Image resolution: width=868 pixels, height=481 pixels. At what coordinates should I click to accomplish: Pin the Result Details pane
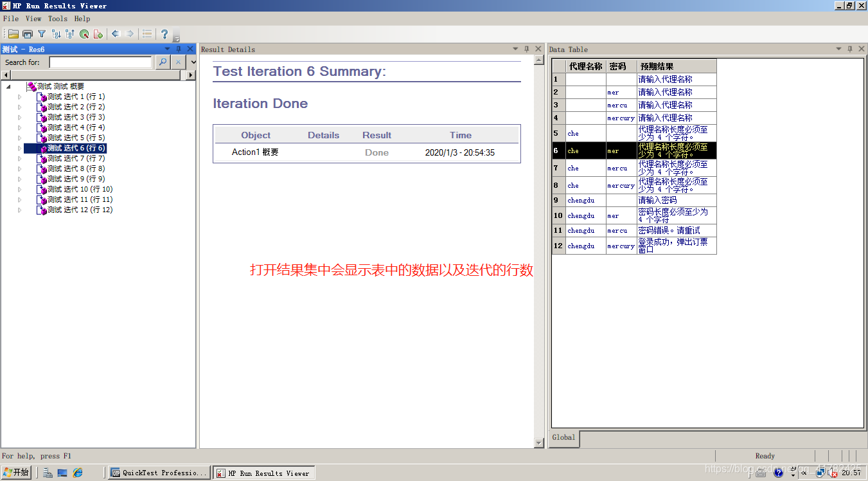coord(527,49)
